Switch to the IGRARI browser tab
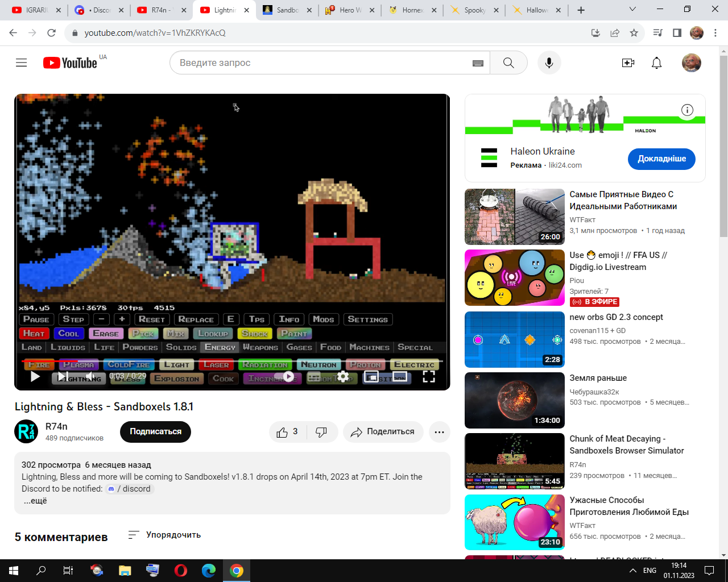Viewport: 728px width, 582px height. click(37, 10)
